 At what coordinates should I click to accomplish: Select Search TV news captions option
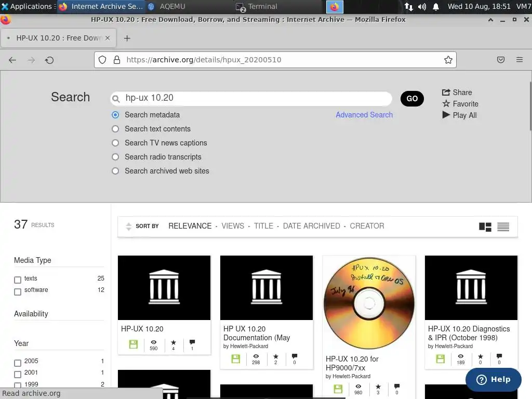pyautogui.click(x=115, y=143)
